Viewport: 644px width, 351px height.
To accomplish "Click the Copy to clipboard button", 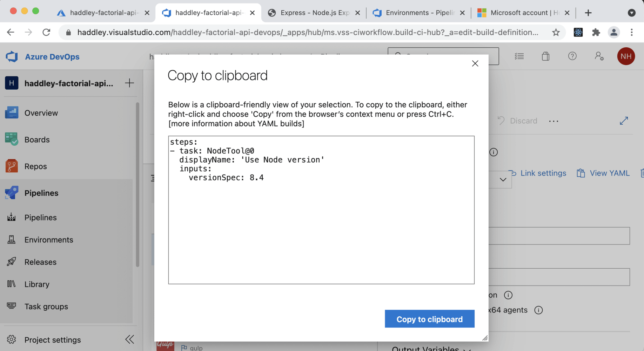I will [x=430, y=319].
